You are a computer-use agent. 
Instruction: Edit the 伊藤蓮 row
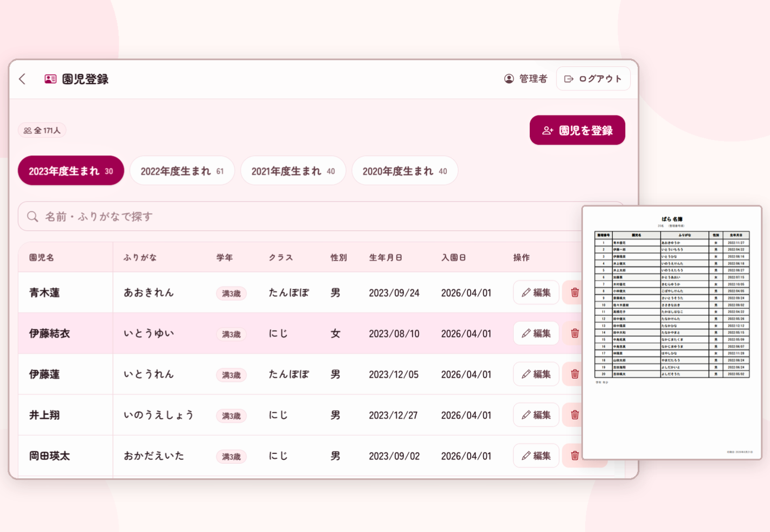tap(536, 374)
